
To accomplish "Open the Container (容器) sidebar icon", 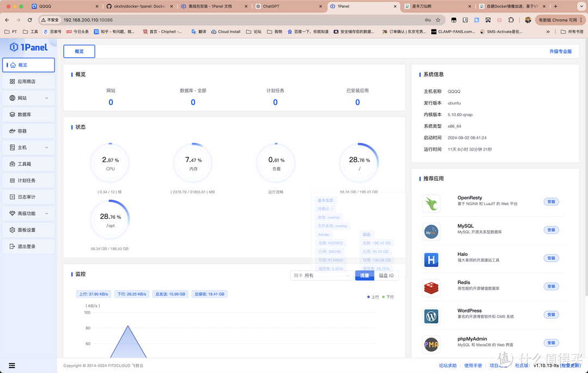I will (x=13, y=131).
